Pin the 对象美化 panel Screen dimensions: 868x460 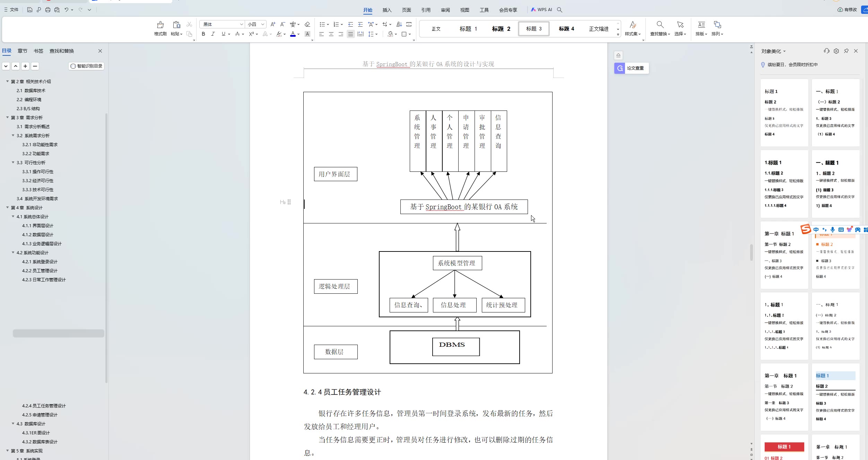(x=846, y=51)
